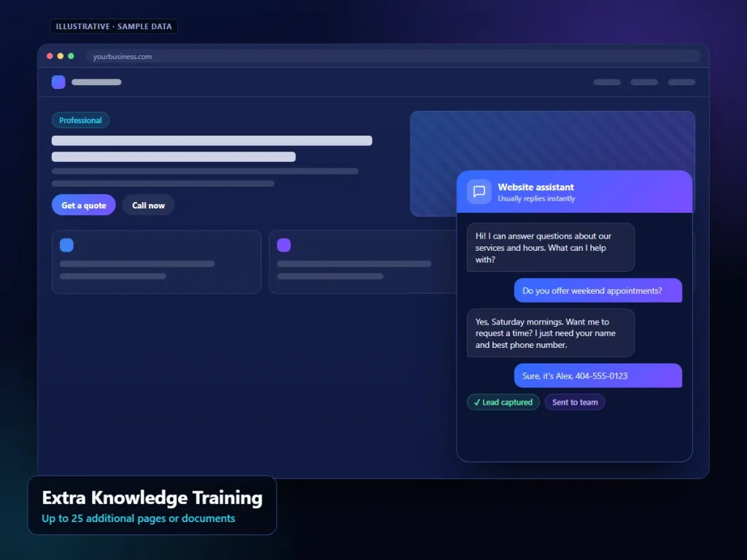This screenshot has width=747, height=560.
Task: Click the Call now button
Action: (148, 205)
